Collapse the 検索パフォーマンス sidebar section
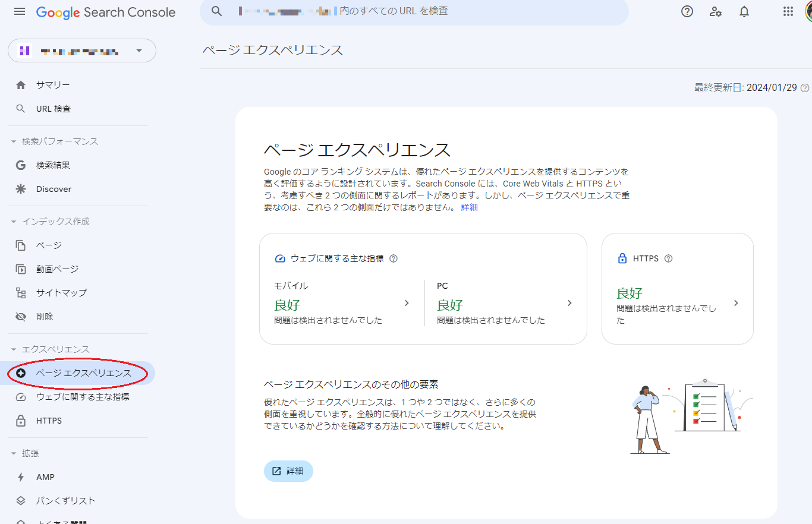Screen dimensions: 812x524 coord(14,141)
